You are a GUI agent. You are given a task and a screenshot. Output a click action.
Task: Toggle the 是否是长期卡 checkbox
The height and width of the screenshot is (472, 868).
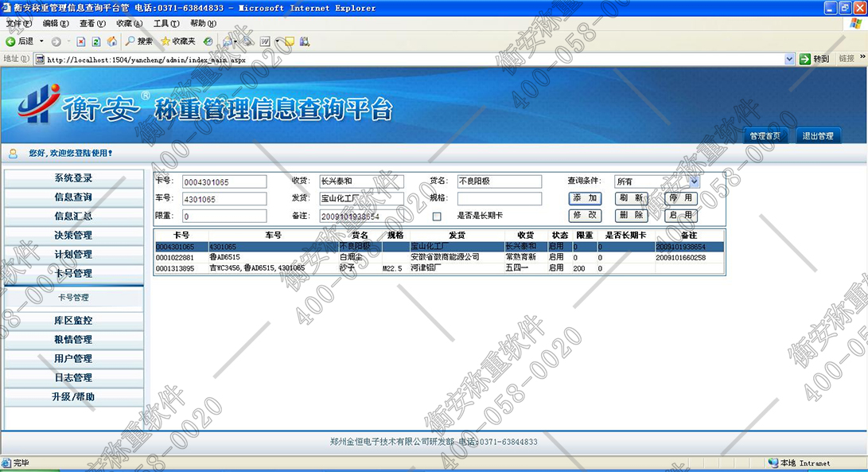point(436,216)
